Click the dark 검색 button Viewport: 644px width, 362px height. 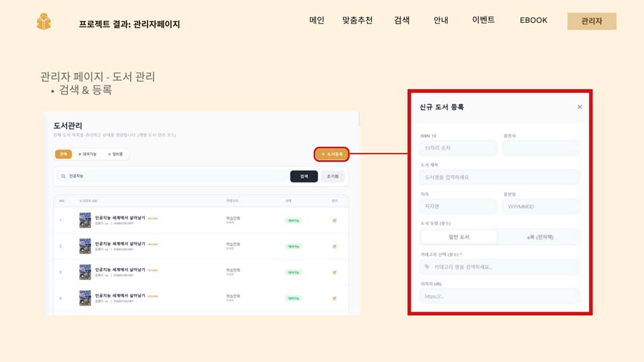[304, 176]
